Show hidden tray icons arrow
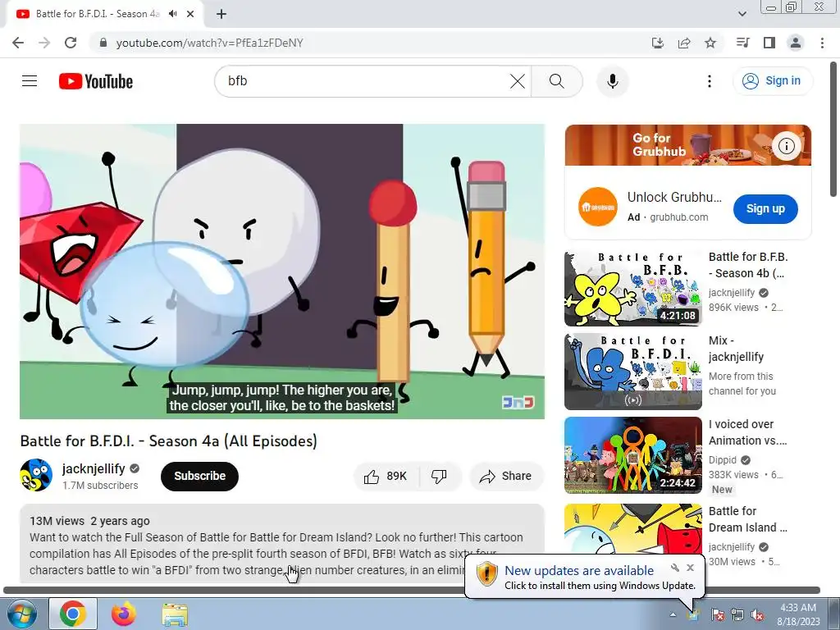This screenshot has height=630, width=840. click(x=673, y=615)
